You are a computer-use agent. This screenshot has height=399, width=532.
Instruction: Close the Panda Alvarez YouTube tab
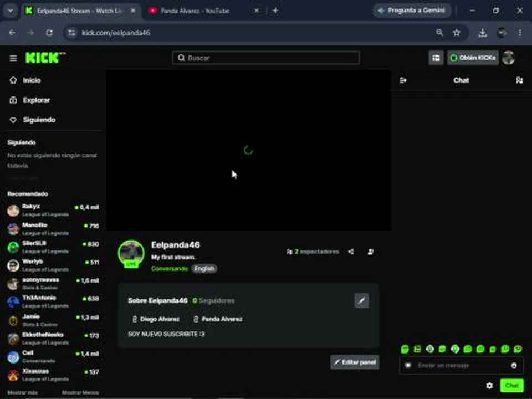point(257,11)
